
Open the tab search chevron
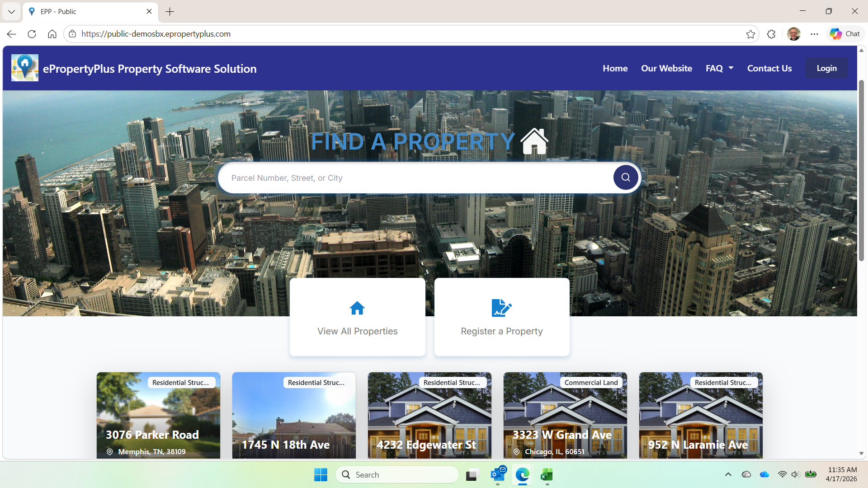tap(11, 11)
